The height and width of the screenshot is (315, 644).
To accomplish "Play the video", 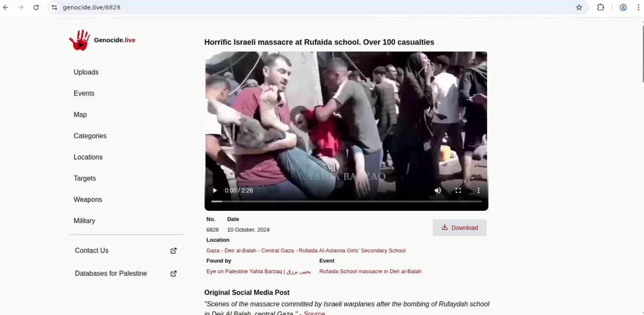I will click(x=215, y=190).
